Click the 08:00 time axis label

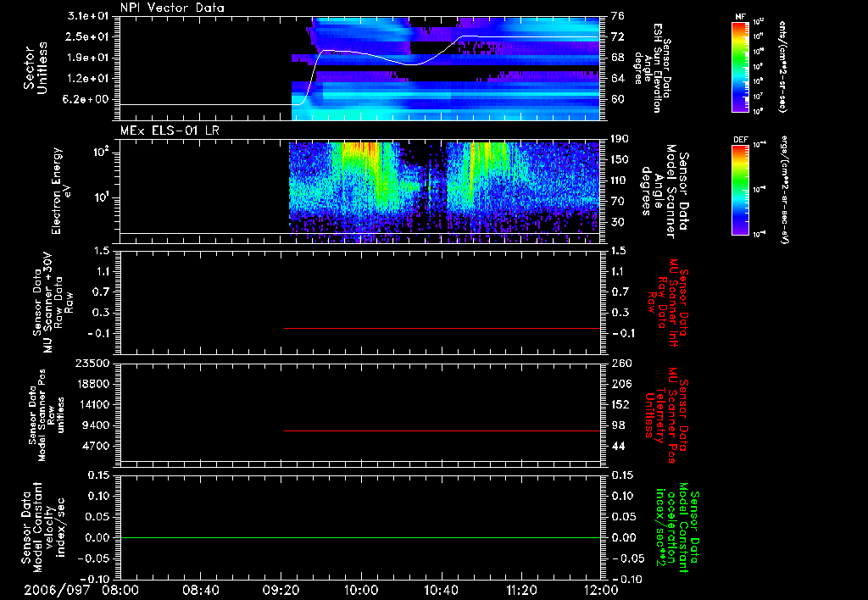120,590
